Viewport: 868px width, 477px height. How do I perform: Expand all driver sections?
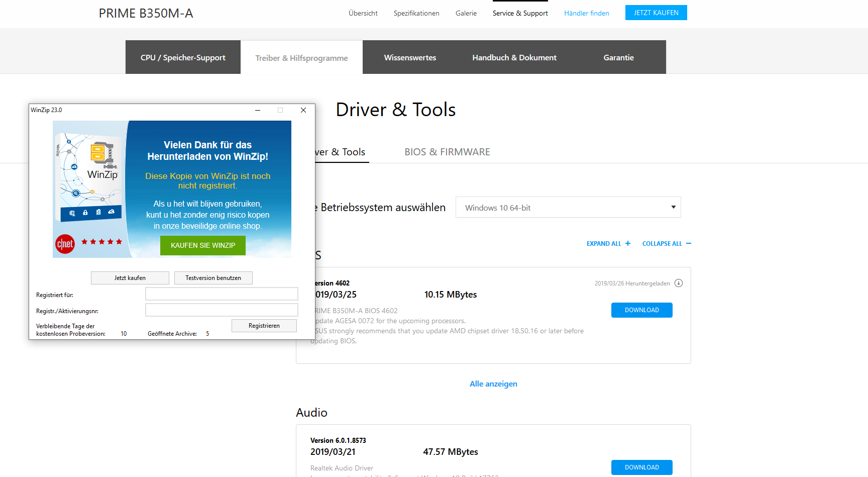(x=608, y=244)
